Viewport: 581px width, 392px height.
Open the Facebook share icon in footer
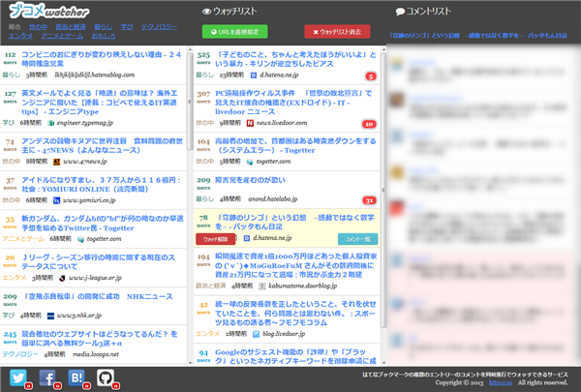coord(47,377)
